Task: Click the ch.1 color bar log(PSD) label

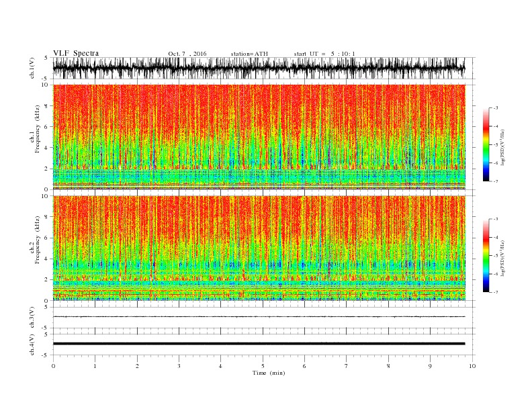Action: click(x=502, y=147)
